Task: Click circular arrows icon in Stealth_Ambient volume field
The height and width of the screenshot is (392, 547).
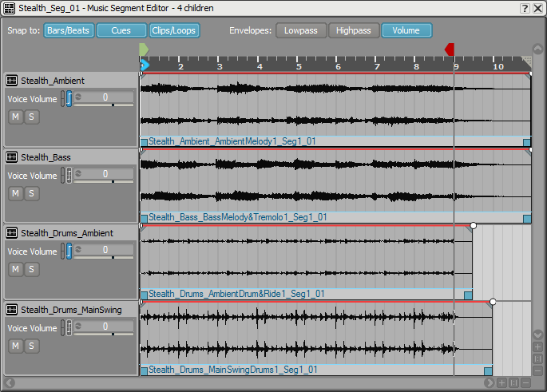Action: 78,97
